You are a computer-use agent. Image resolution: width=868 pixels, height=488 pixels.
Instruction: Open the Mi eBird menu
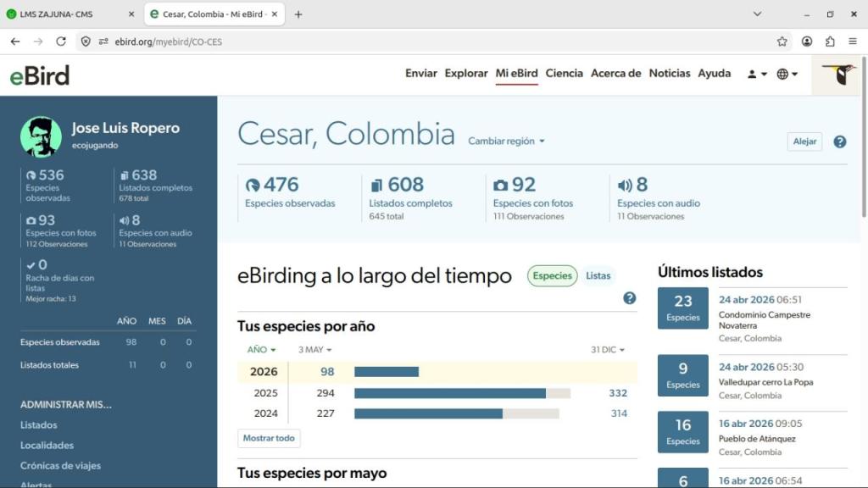click(516, 73)
